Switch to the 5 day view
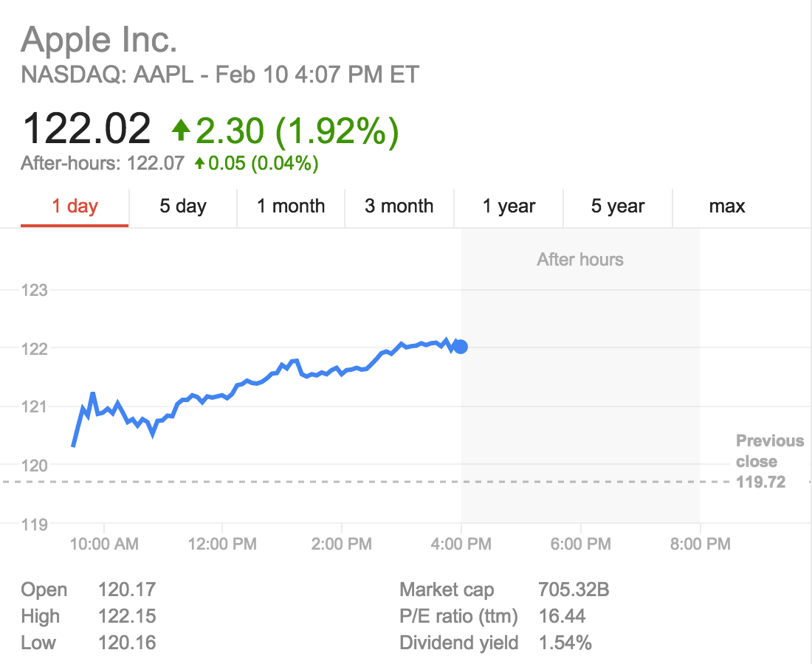 coord(182,207)
